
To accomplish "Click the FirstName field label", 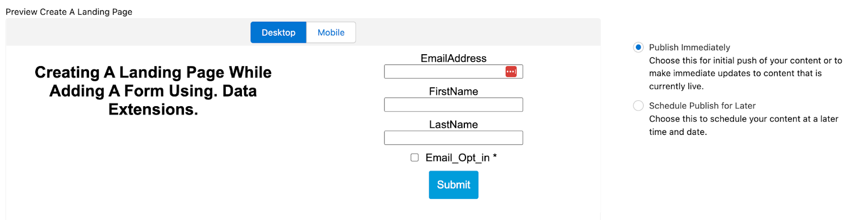I will (454, 91).
